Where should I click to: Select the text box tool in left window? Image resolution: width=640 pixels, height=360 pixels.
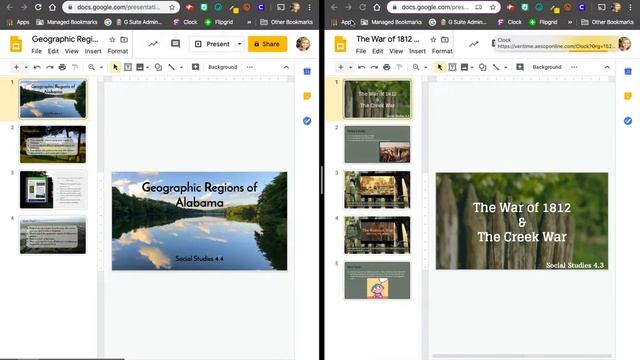click(x=128, y=67)
